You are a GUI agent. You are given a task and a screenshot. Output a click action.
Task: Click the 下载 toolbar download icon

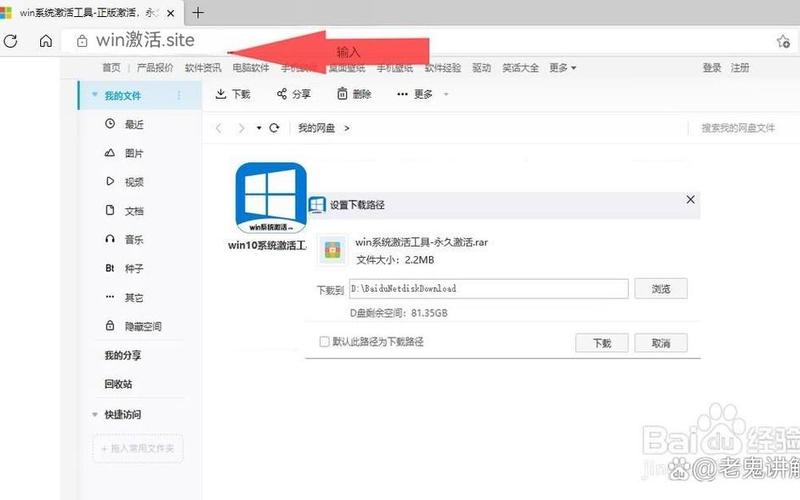tap(233, 94)
